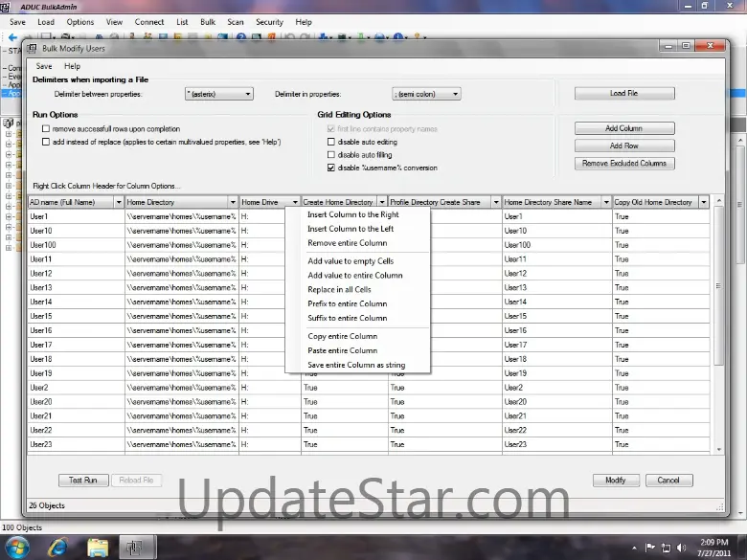
Task: Click the ADUC BulkAdmin title bar icon
Action: 5,6
